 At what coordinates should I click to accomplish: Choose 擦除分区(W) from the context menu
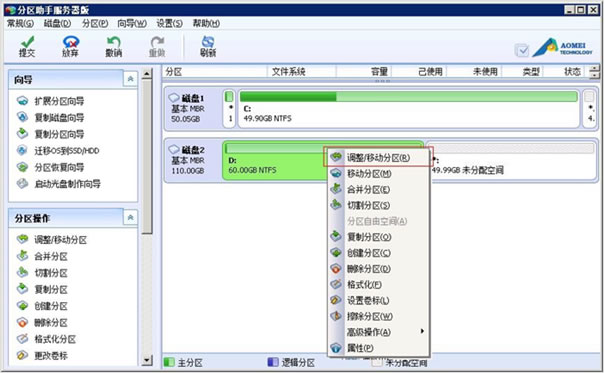point(378,316)
